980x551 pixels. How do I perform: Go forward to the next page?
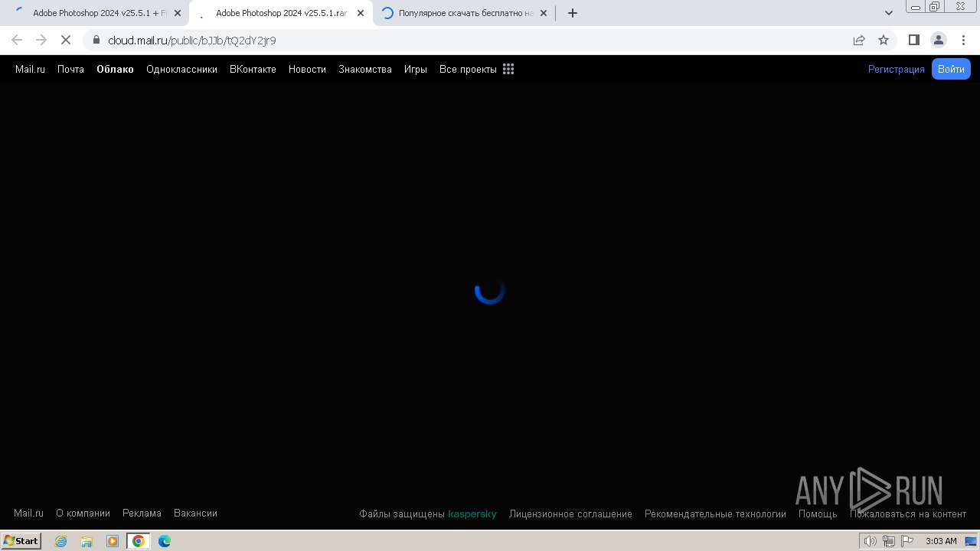click(41, 40)
